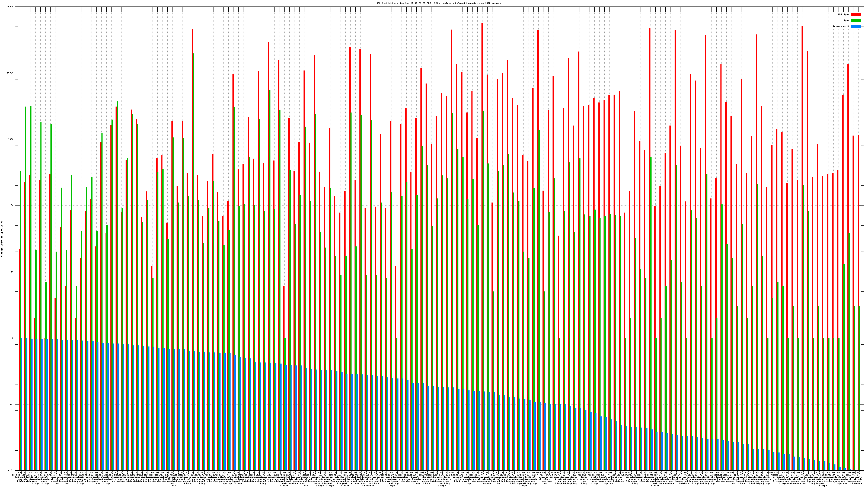Click the 1 y-axis tick label
Screen dimensions: 868x488
click(13, 338)
